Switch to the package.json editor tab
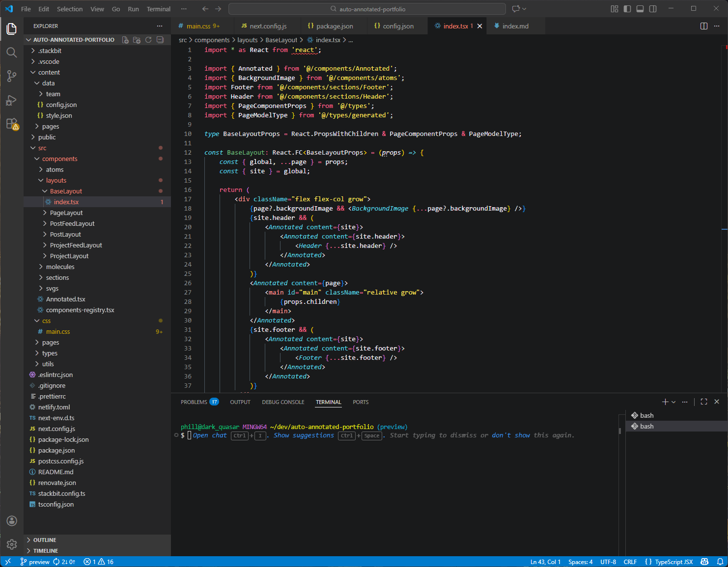This screenshot has height=567, width=728. pos(334,26)
